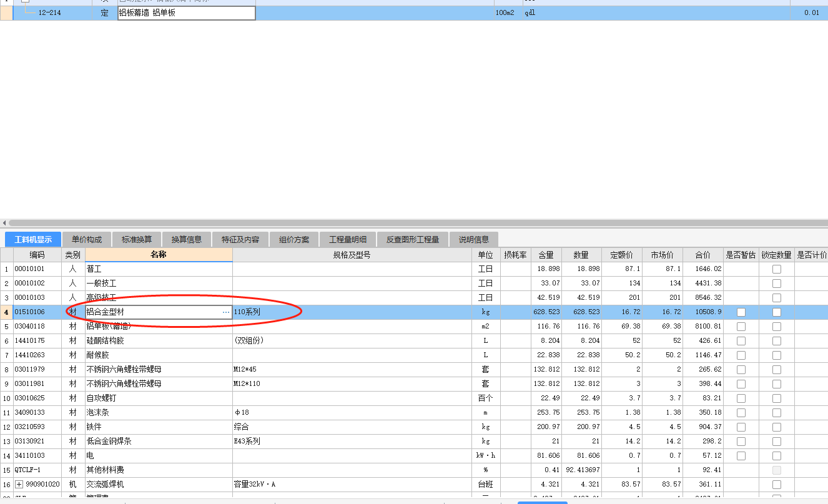The width and height of the screenshot is (828, 504).
Task: Open the 单价构成 tab
Action: pos(87,239)
